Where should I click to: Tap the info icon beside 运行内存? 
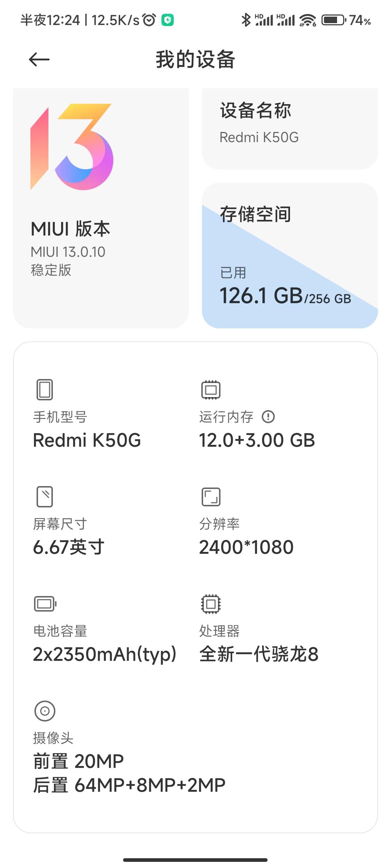268,417
